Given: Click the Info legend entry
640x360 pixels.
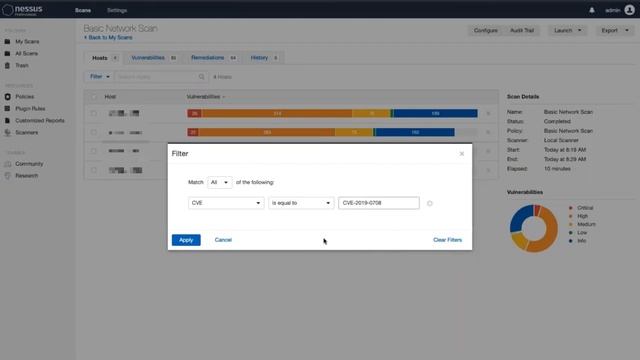Looking at the screenshot, I should (x=578, y=241).
